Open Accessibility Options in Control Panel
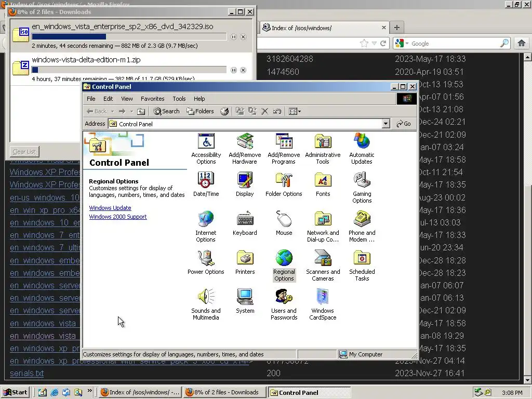Screen dimensions: 532x399 click(206, 149)
